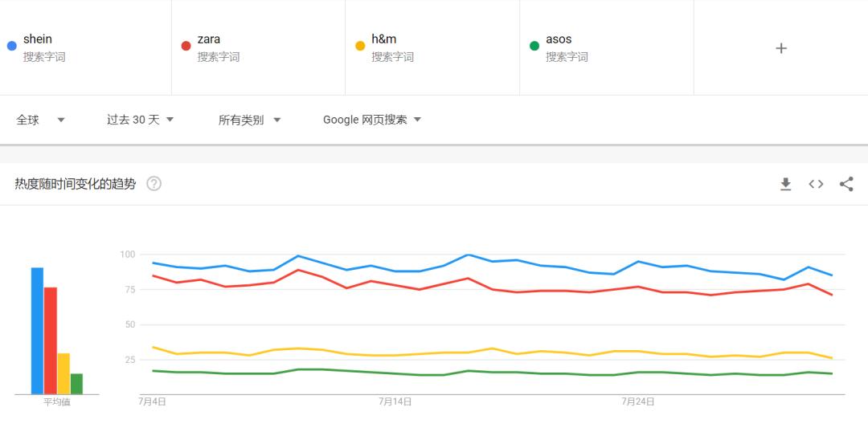
Task: Open the embed code icon
Action: (x=816, y=184)
